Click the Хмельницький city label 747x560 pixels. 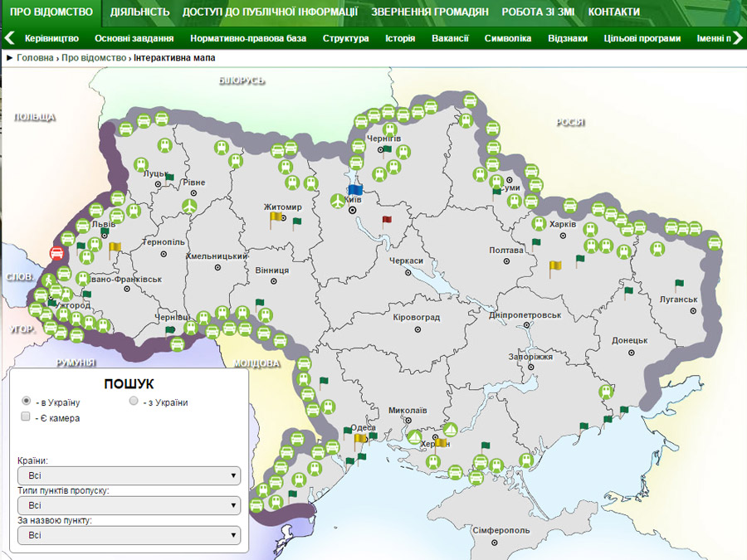coord(217,256)
